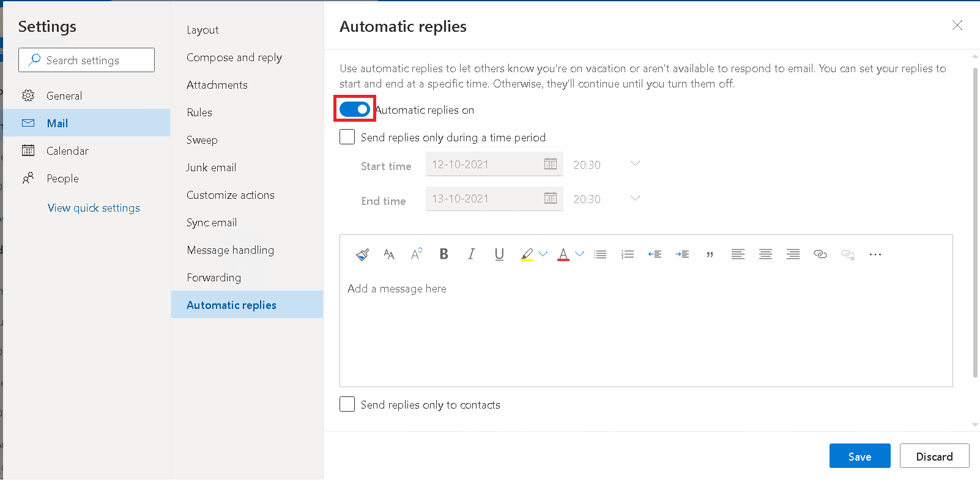
Task: Check Send replies only to contacts
Action: [347, 404]
